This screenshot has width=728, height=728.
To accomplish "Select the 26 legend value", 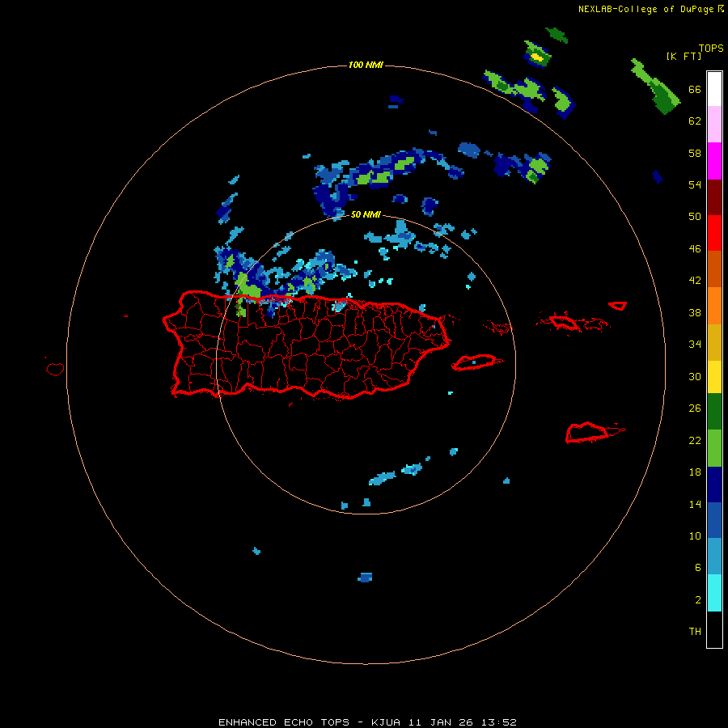I will [695, 408].
